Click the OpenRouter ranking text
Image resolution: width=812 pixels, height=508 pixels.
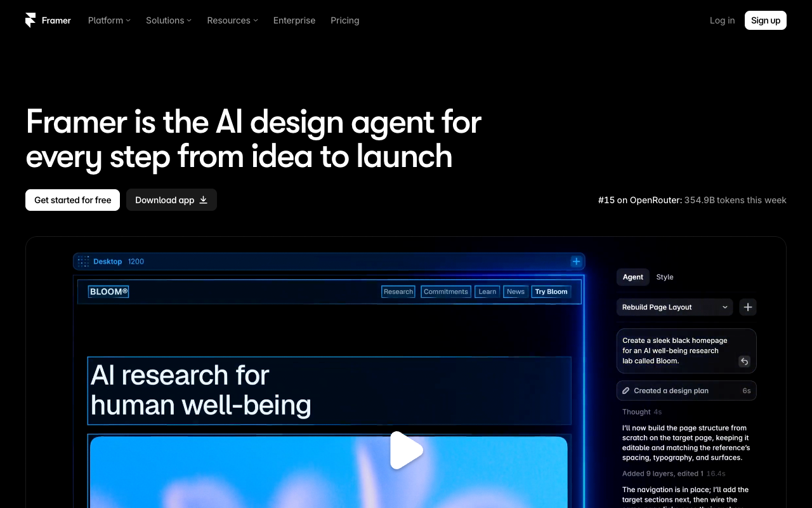coord(692,200)
